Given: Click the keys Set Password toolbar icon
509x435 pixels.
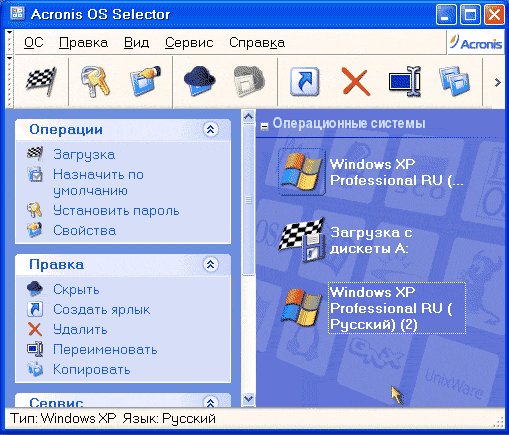Looking at the screenshot, I should tap(95, 82).
